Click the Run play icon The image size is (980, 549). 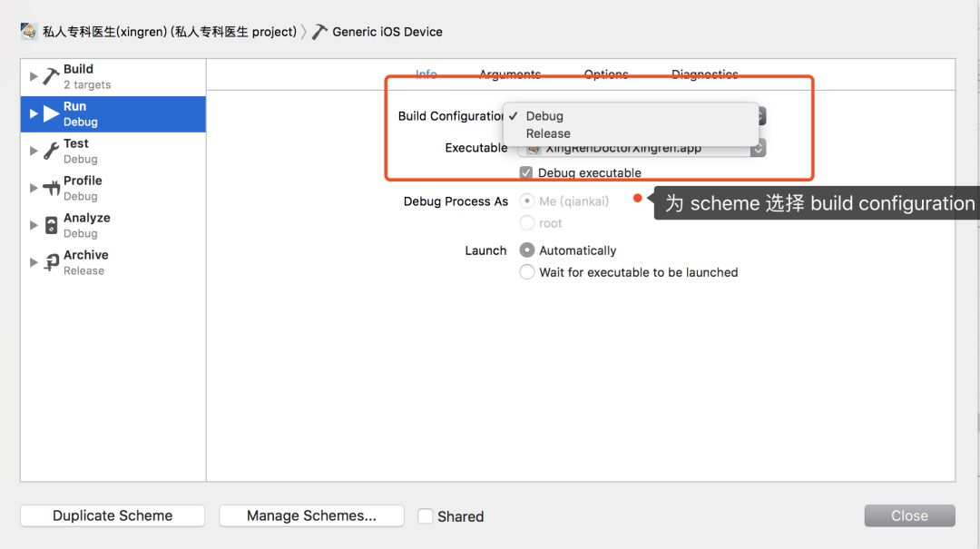click(x=51, y=113)
